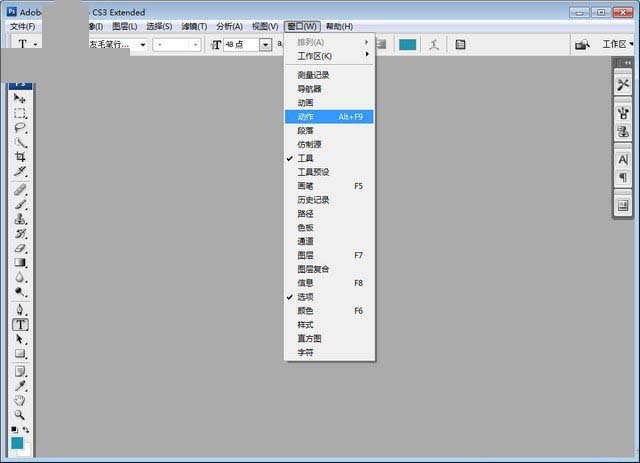Select the Hand tool
The image size is (640, 463).
pos(20,400)
